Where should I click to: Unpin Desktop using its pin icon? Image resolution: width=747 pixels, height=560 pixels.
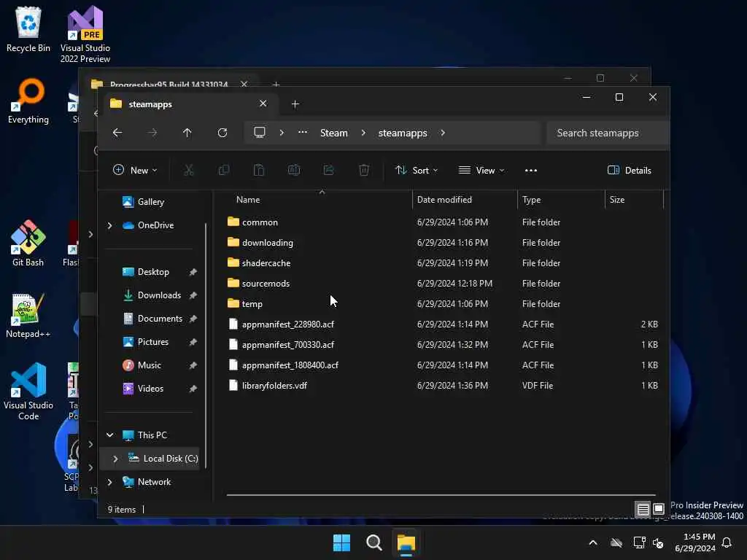(193, 272)
